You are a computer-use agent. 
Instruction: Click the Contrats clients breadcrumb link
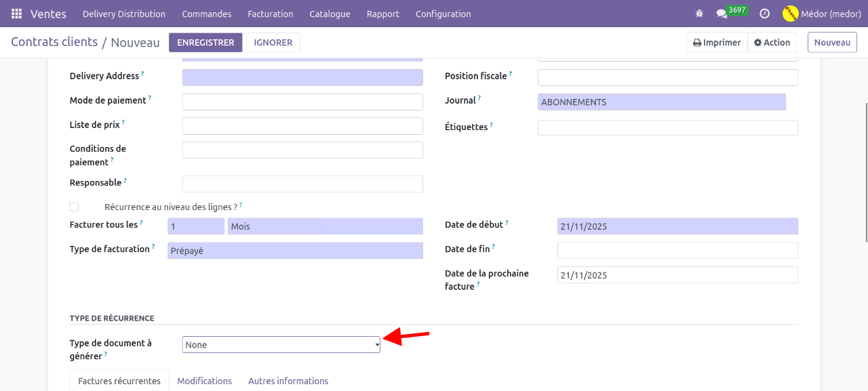tap(54, 42)
